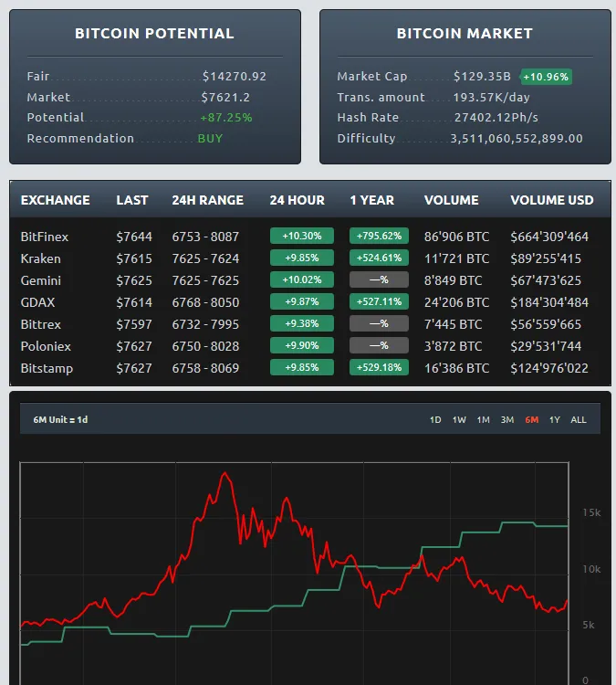Click the 24H RANGE column header
The width and height of the screenshot is (616, 685).
(208, 200)
